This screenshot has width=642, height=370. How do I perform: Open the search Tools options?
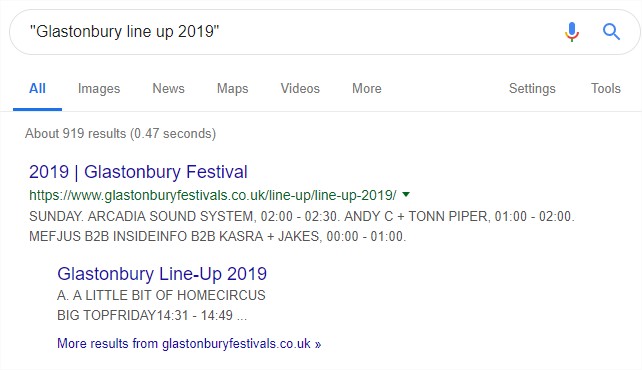click(606, 88)
